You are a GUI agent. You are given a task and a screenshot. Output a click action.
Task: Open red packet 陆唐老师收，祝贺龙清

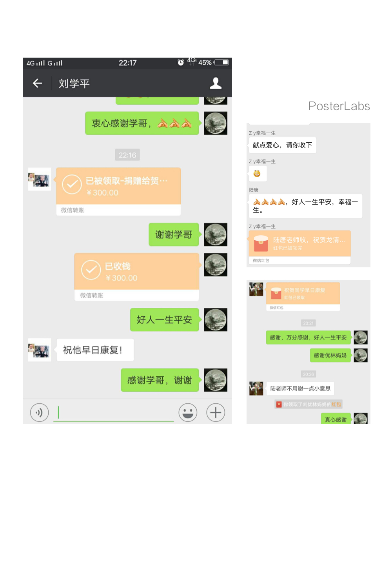(x=299, y=247)
